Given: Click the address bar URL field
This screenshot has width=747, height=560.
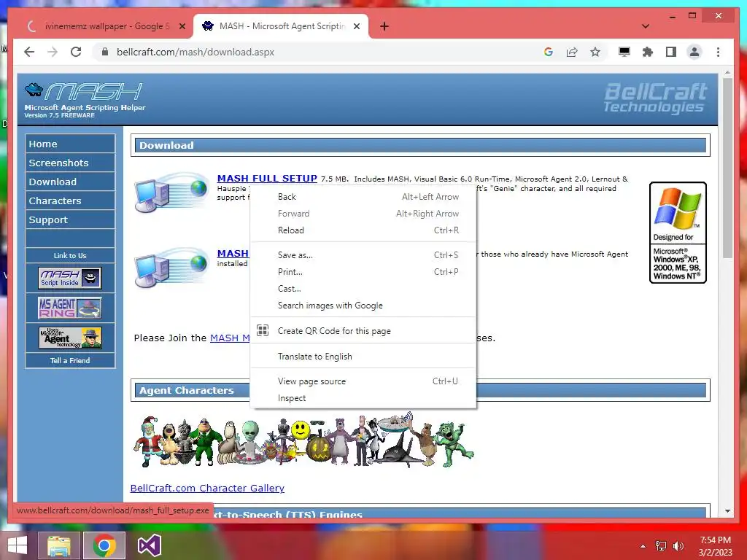Looking at the screenshot, I should [x=314, y=52].
